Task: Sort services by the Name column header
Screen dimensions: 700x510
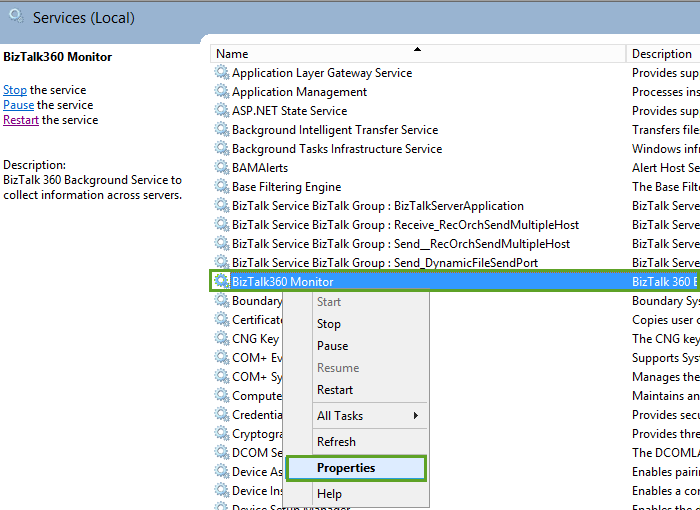Action: pyautogui.click(x=232, y=54)
